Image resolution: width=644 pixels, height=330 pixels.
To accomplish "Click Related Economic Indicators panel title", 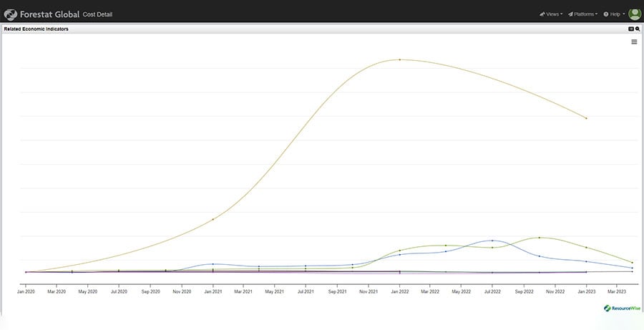I will point(36,29).
